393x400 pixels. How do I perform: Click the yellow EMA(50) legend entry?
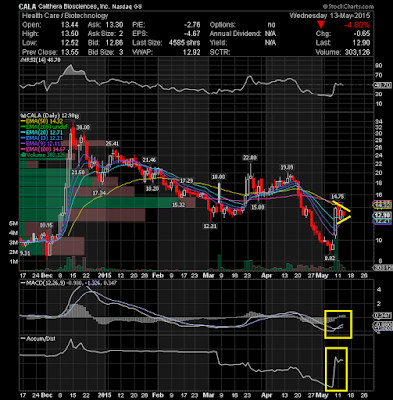pos(43,121)
